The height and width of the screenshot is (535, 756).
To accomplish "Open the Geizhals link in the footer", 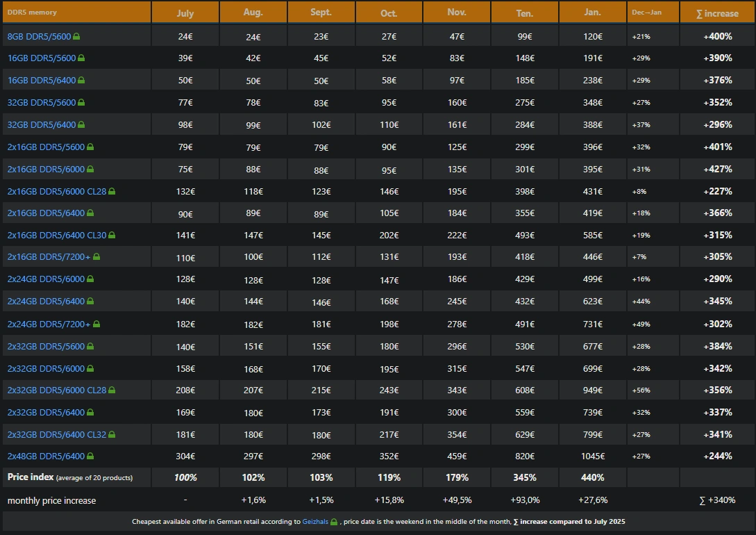I will 315,522.
